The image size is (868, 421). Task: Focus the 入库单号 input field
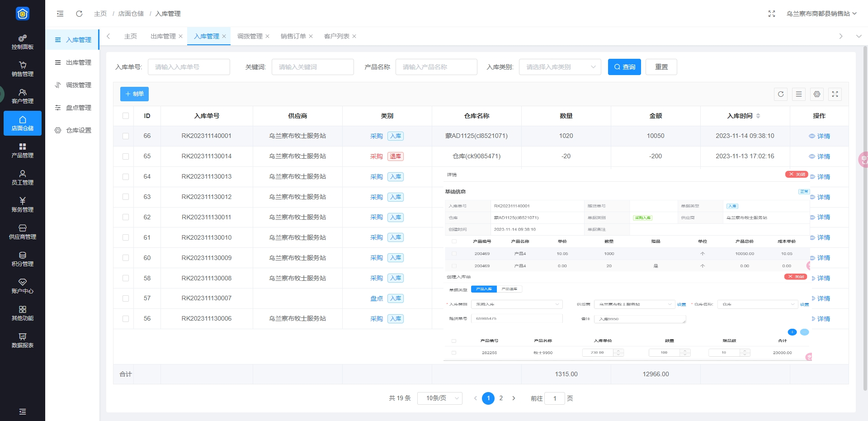click(x=189, y=67)
